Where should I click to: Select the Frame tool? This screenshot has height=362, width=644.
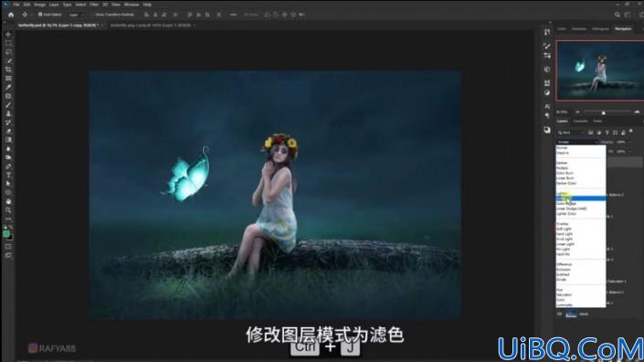point(8,78)
